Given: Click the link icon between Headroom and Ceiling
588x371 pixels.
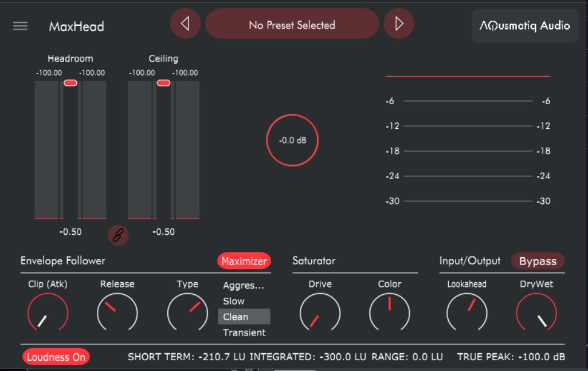Looking at the screenshot, I should click(118, 236).
